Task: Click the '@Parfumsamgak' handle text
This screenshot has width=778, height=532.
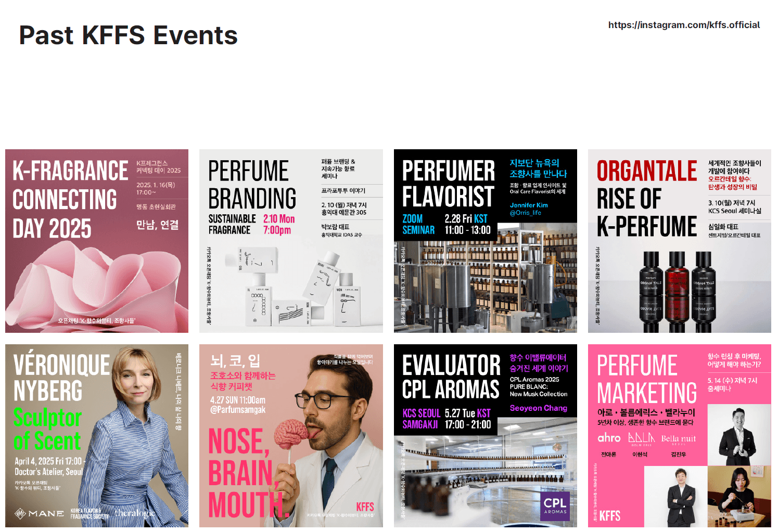Action: (x=238, y=410)
